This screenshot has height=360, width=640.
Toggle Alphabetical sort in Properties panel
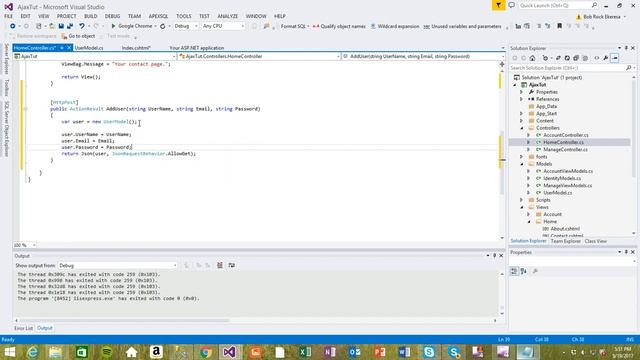(x=524, y=271)
